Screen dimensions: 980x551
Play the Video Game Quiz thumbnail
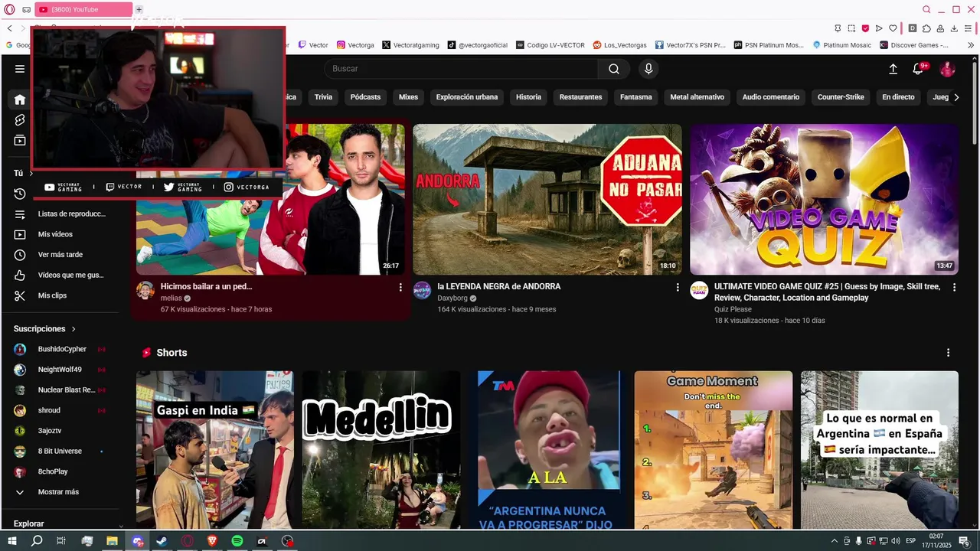tap(824, 199)
